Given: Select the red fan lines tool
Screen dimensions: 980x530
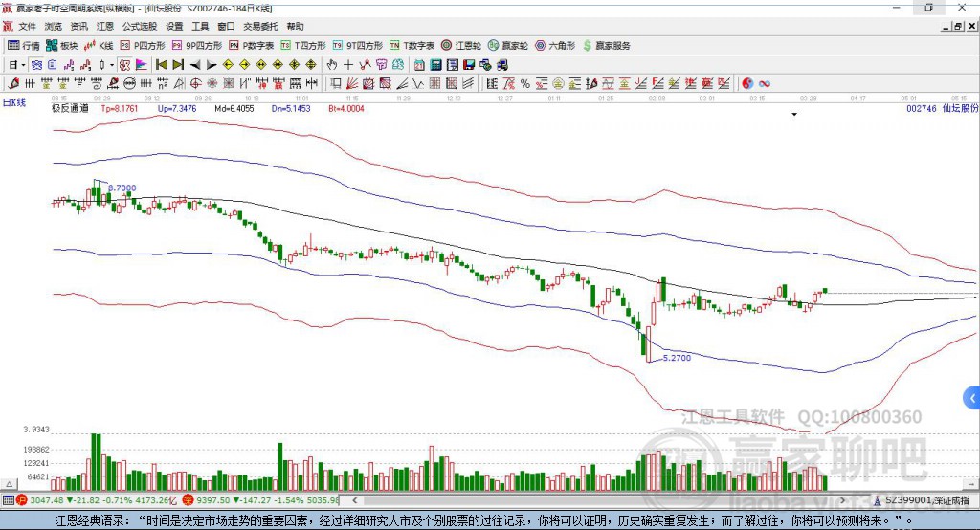Looking at the screenshot, I should coord(352,84).
